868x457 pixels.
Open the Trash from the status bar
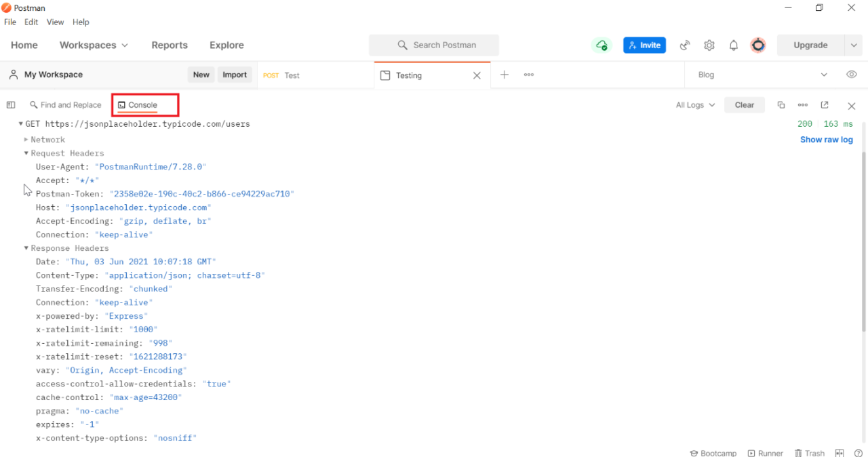810,453
